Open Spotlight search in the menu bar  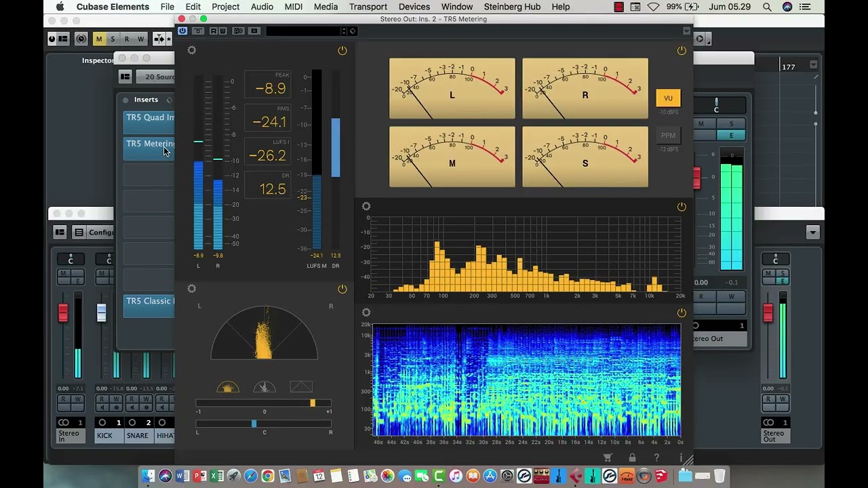pos(767,7)
